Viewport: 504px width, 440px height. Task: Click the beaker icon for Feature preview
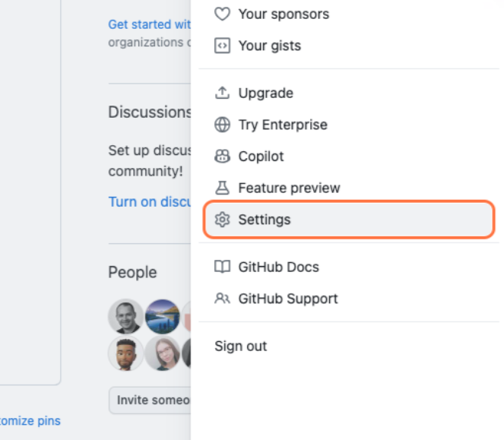click(x=222, y=188)
